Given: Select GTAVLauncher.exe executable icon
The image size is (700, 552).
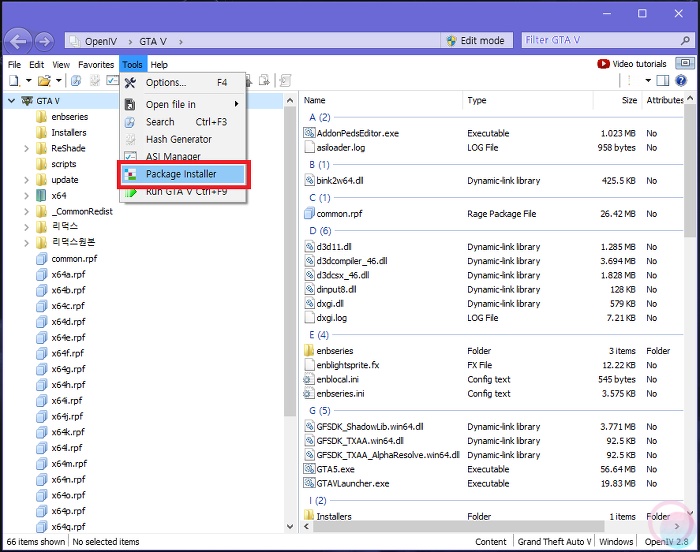Looking at the screenshot, I should [309, 483].
